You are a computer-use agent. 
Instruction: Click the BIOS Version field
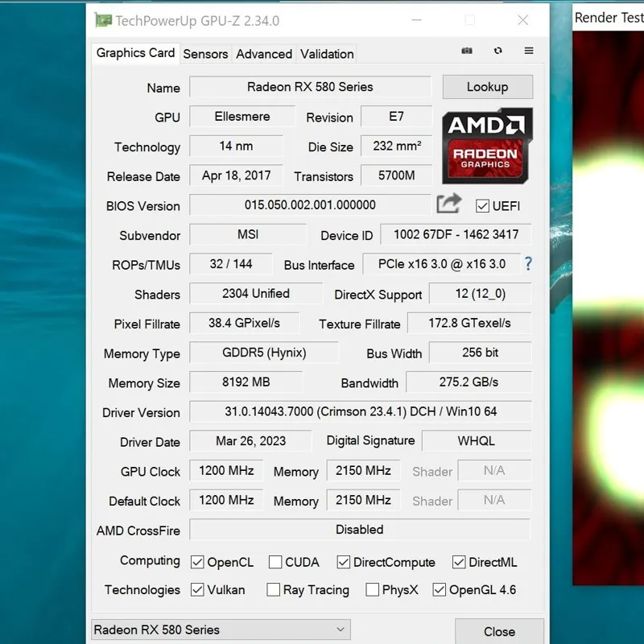pyautogui.click(x=310, y=205)
